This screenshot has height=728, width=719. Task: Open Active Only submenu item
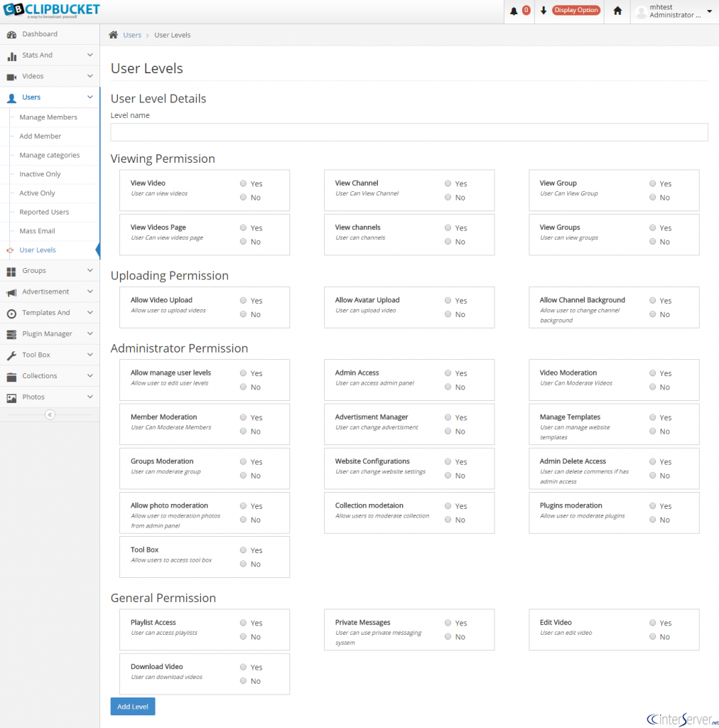coord(37,193)
